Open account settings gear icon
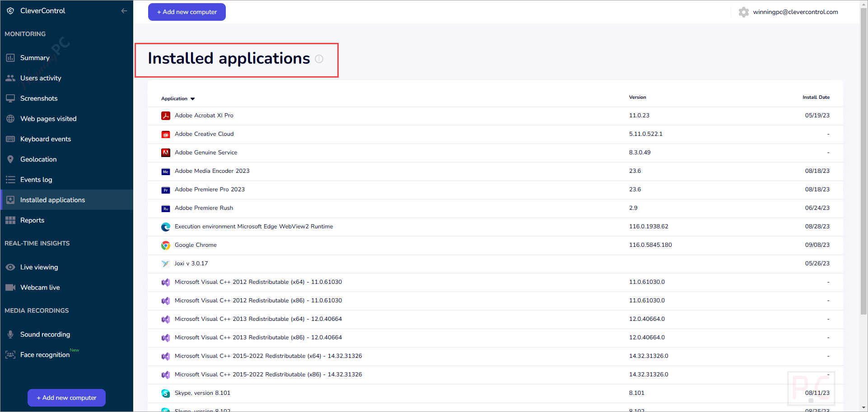Viewport: 868px width, 412px height. tap(744, 12)
